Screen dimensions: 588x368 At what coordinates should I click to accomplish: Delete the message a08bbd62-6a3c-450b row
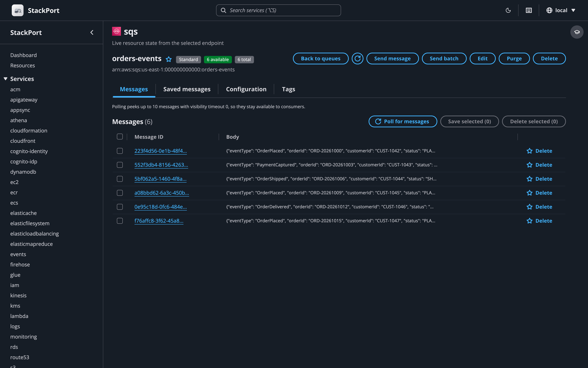click(x=544, y=193)
